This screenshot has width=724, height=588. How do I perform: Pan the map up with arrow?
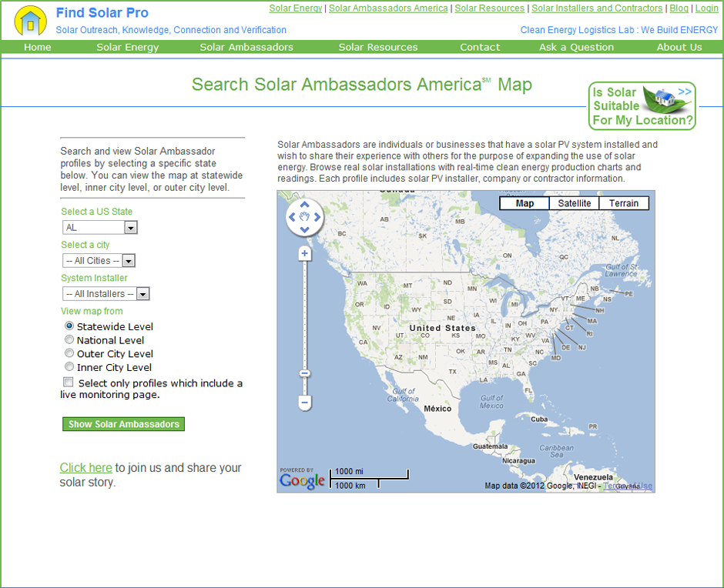coord(304,205)
